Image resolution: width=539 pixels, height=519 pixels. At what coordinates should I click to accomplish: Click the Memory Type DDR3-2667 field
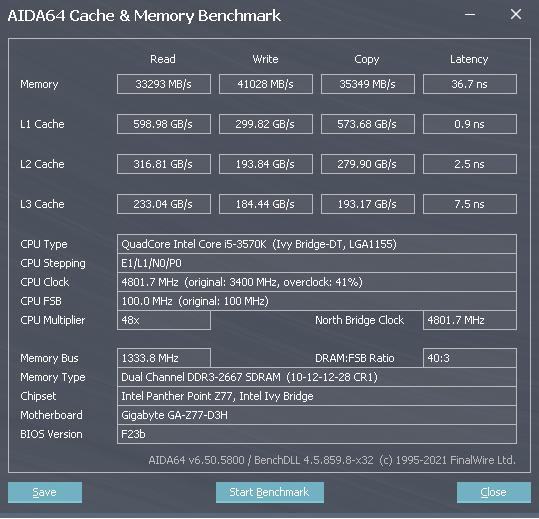(317, 377)
